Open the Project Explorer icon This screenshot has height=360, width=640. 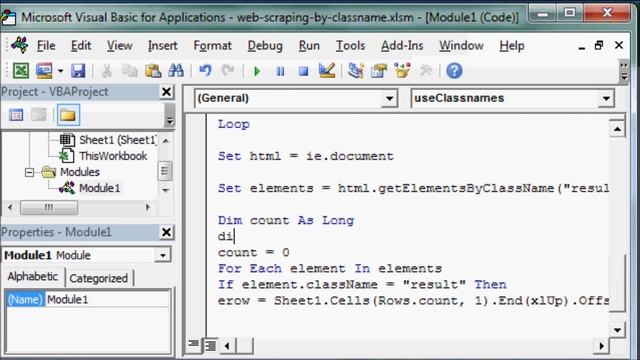356,71
